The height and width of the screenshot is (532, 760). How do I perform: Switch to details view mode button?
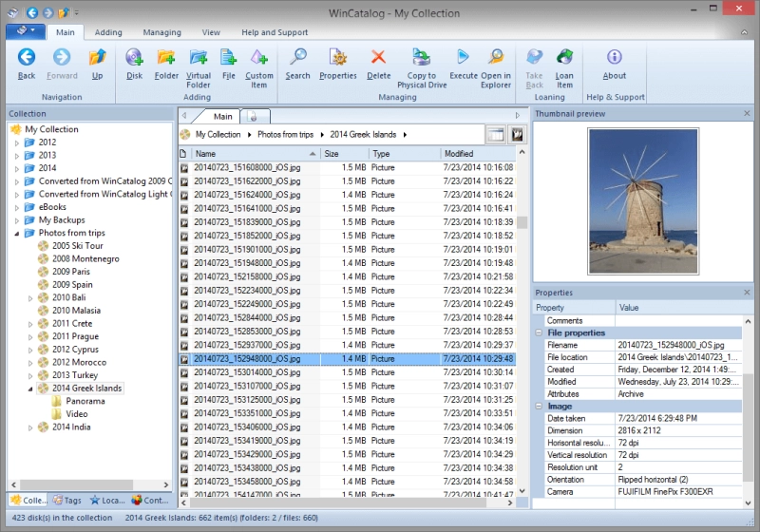click(x=495, y=135)
